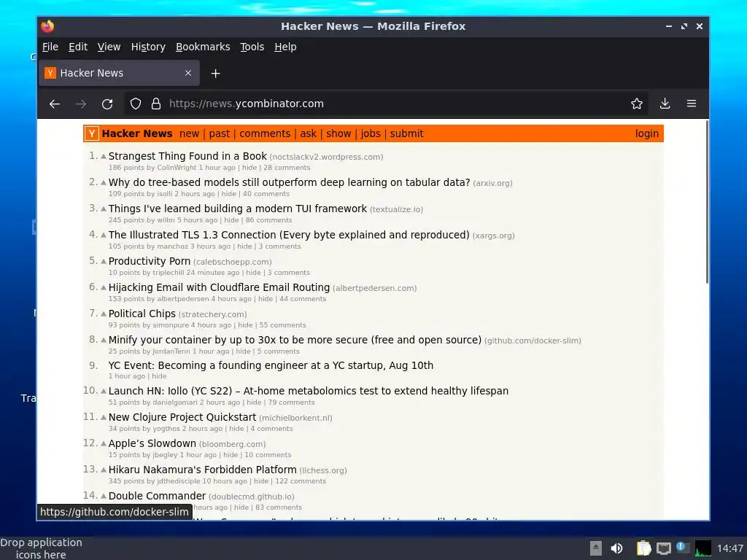747x560 pixels.
Task: Click the CPU usage monitor graph in the tray
Action: [703, 548]
